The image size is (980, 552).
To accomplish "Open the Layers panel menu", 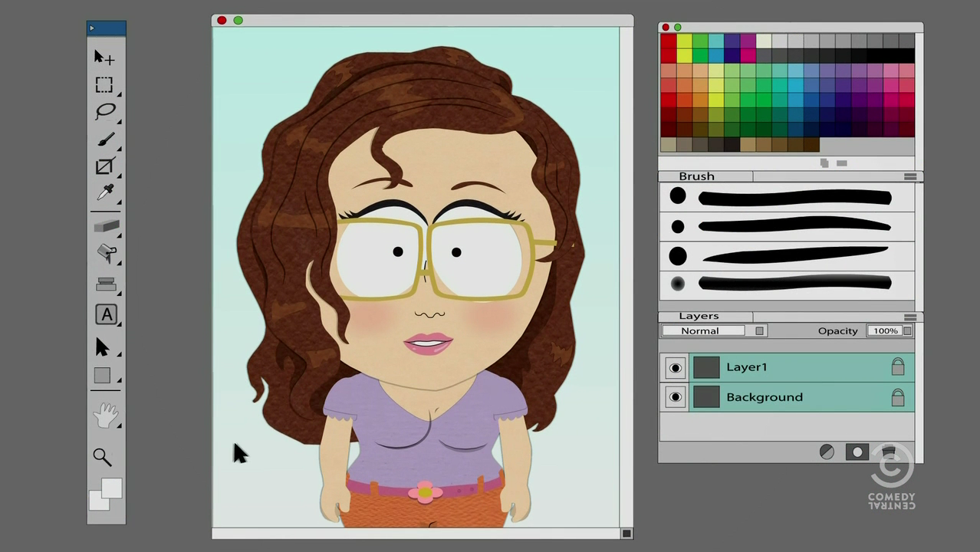I will point(910,317).
